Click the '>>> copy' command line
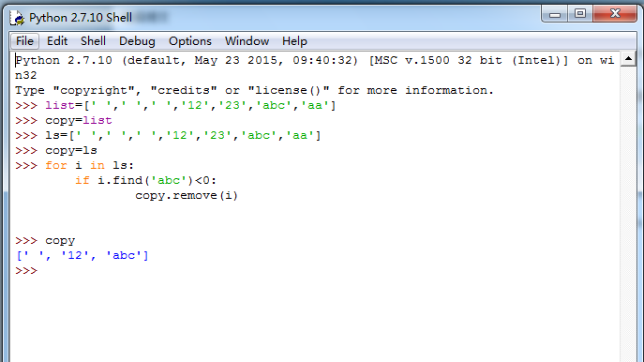The width and height of the screenshot is (644, 362). (45, 241)
